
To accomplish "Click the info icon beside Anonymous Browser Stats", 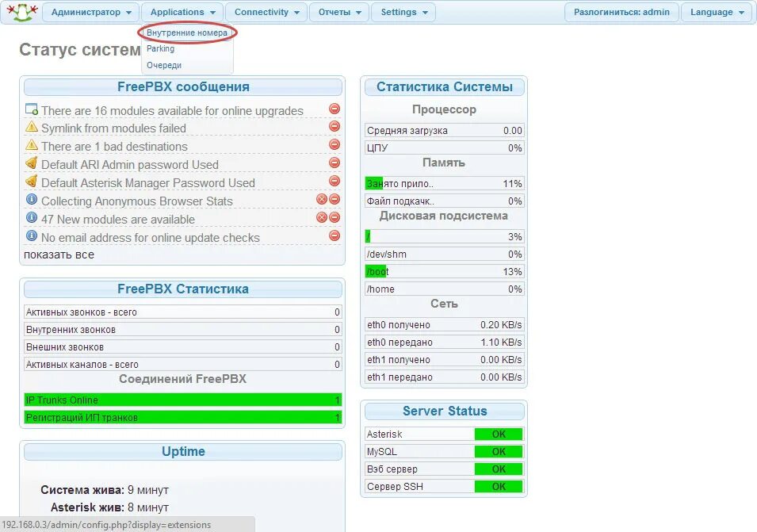I will (x=32, y=199).
